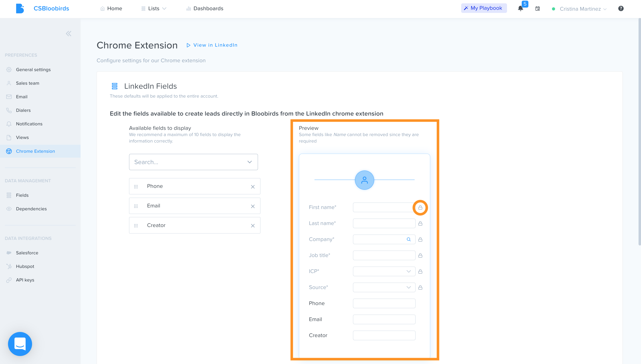Click the eye icon beside Dependencies
The height and width of the screenshot is (364, 641).
[9, 209]
